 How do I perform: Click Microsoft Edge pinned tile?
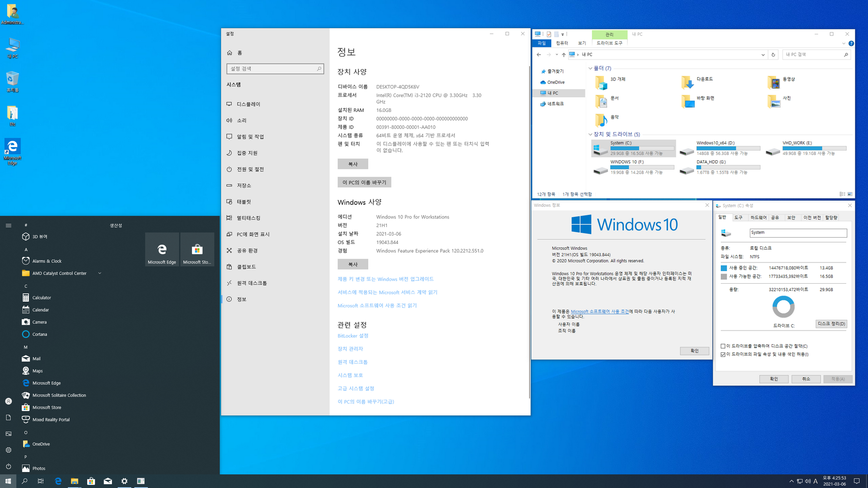point(162,249)
